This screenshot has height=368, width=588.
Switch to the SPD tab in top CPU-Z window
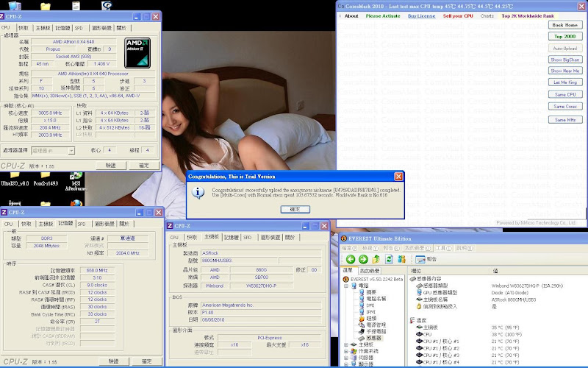click(x=80, y=27)
